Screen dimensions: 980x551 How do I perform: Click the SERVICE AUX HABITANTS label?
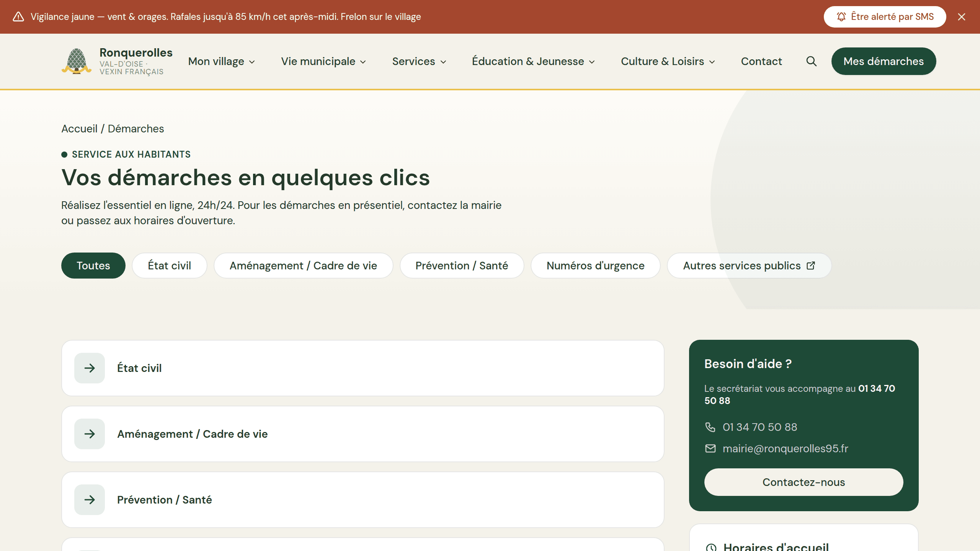pyautogui.click(x=131, y=154)
